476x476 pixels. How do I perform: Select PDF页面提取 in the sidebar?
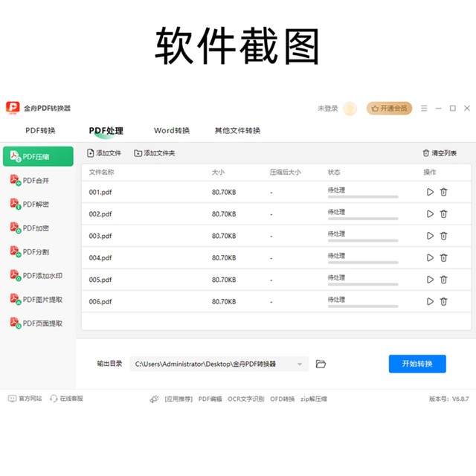coord(38,323)
